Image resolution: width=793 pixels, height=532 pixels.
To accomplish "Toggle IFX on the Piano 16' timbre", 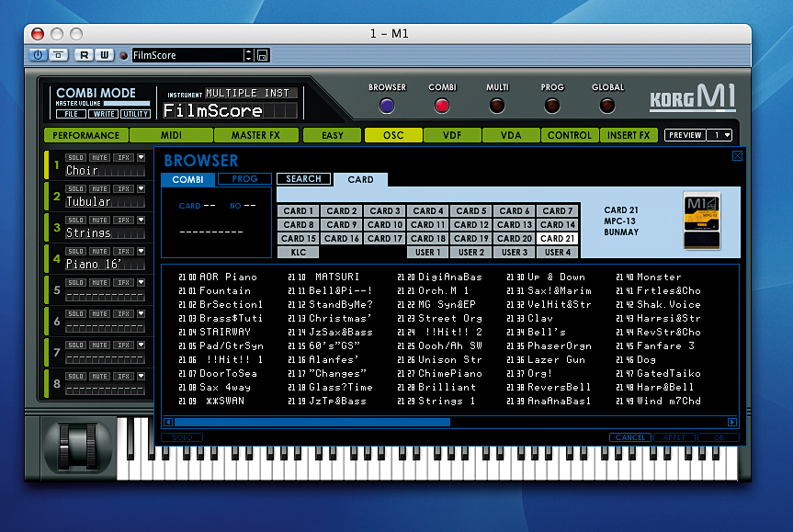I will click(x=123, y=252).
